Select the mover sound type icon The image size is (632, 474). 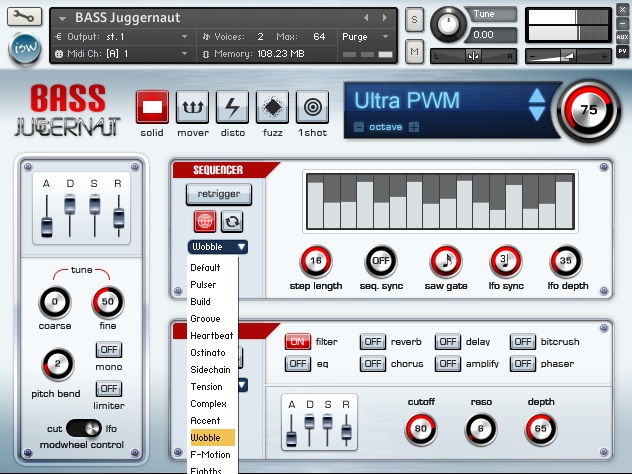pos(192,106)
